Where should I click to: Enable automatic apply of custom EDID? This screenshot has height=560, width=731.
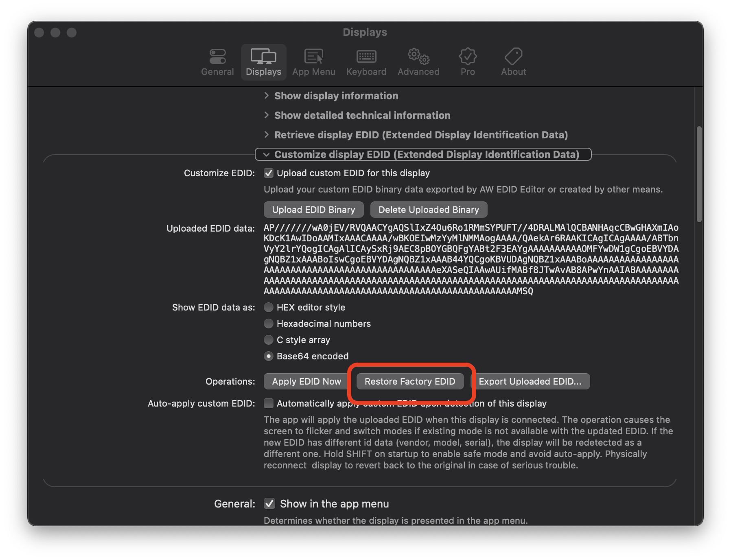point(269,403)
